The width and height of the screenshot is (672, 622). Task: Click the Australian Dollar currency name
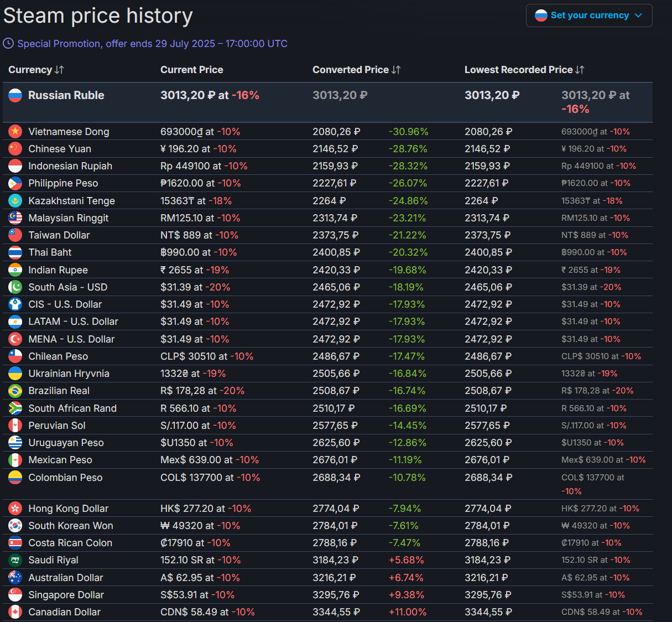pyautogui.click(x=66, y=578)
